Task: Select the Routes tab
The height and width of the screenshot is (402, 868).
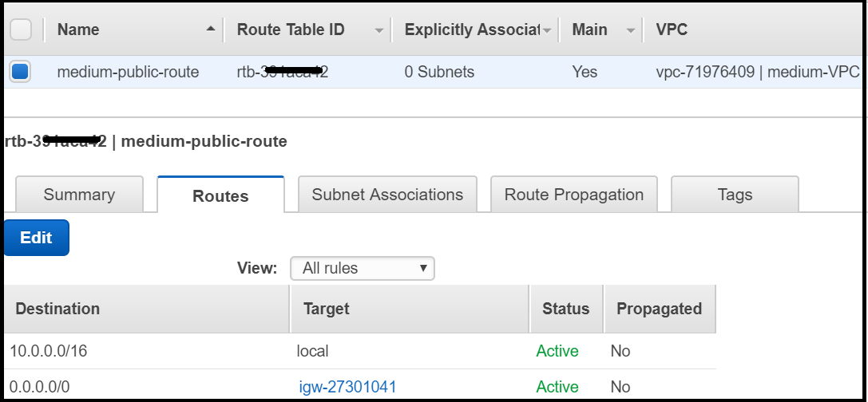Action: click(220, 195)
